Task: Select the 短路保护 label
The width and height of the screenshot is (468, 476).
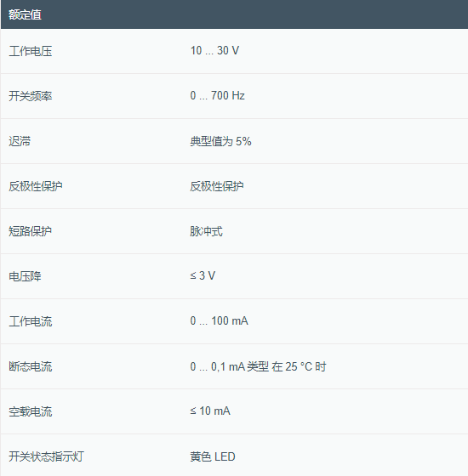Action: point(31,231)
